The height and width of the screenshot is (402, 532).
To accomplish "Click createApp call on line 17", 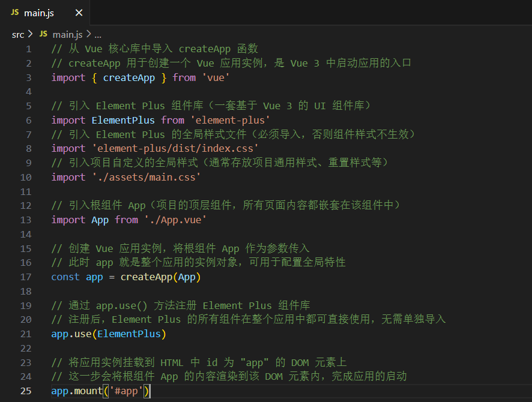I will click(x=147, y=277).
